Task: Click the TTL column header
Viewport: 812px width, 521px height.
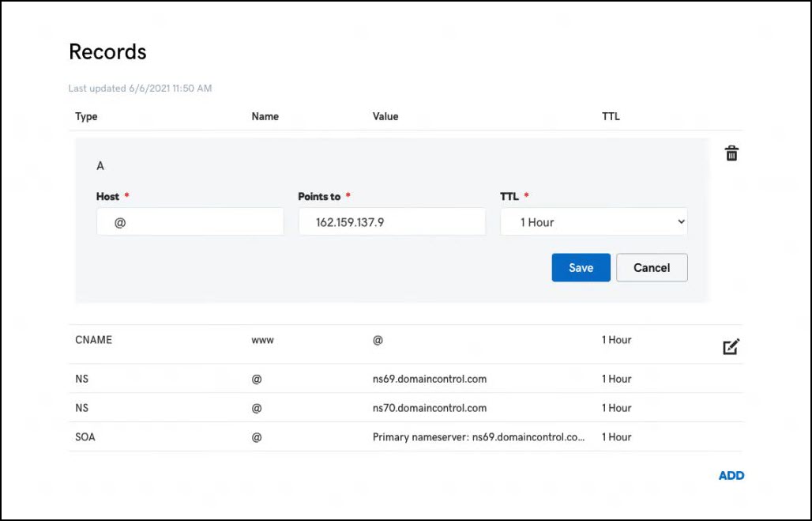Action: click(611, 116)
